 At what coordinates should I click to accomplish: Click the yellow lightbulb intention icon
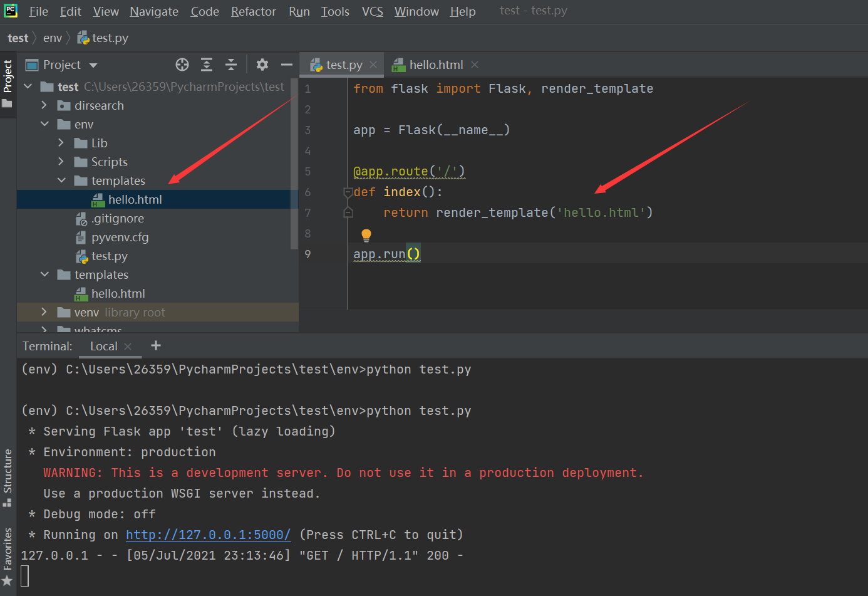[x=366, y=235]
